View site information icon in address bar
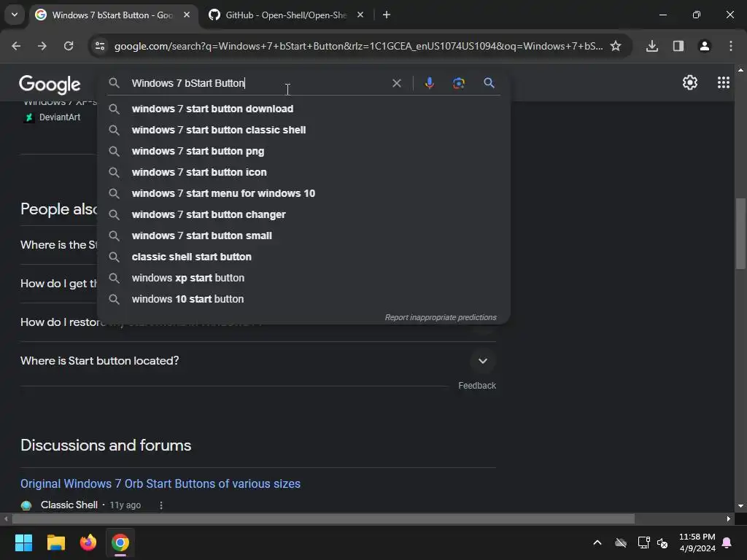The image size is (747, 560). click(x=99, y=46)
